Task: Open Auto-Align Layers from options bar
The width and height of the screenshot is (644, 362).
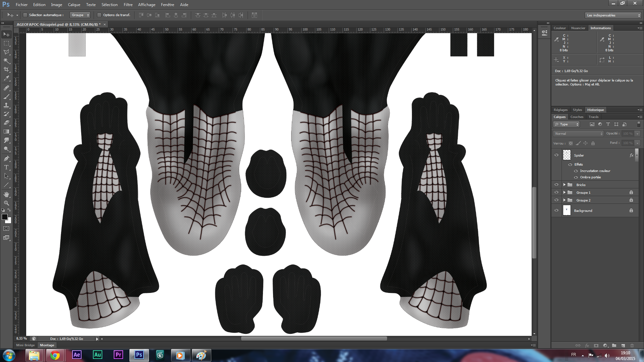Action: (x=254, y=15)
